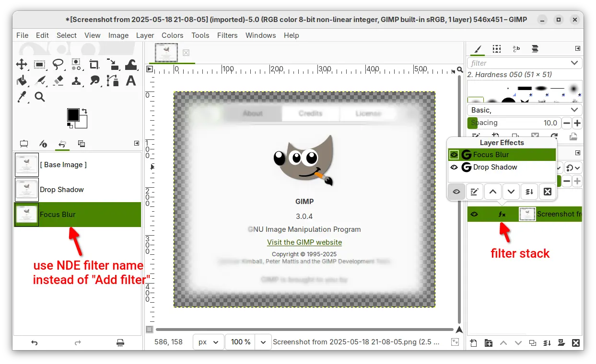
Task: Select the Free Select lasso tool
Action: 58,64
